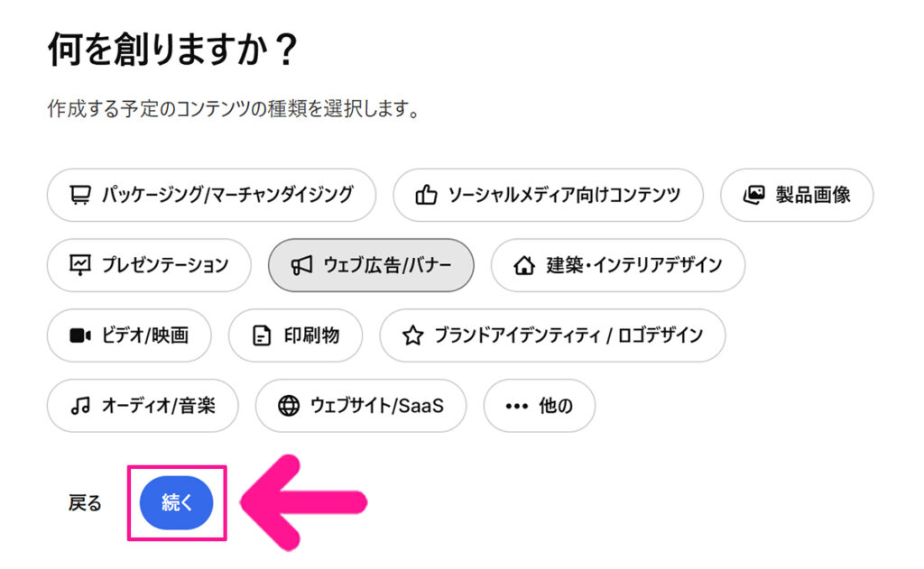Screen dimensions: 924x569
Task: Select the 印刷物 content type
Action: pos(296,335)
